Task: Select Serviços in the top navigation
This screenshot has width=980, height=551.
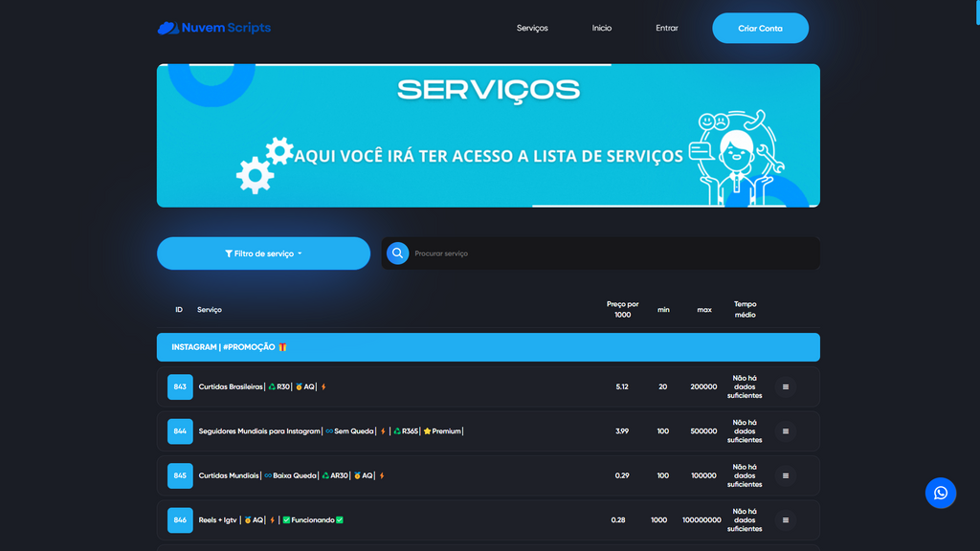Action: pos(532,28)
